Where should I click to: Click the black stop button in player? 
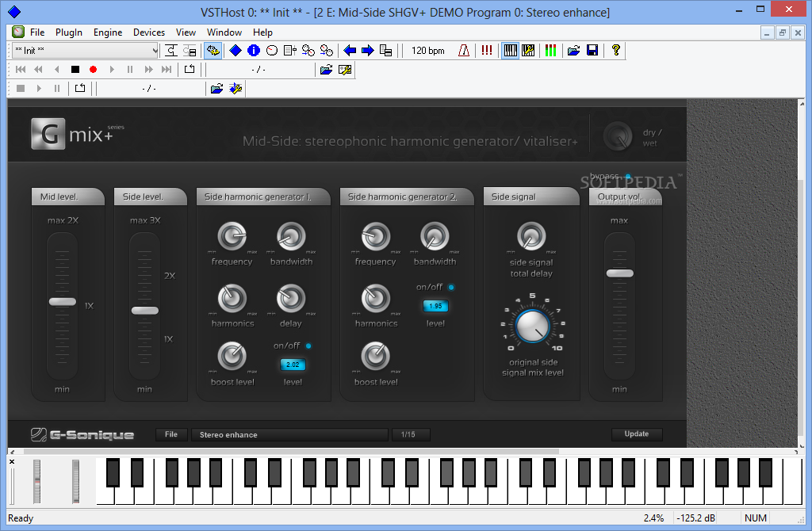(75, 70)
